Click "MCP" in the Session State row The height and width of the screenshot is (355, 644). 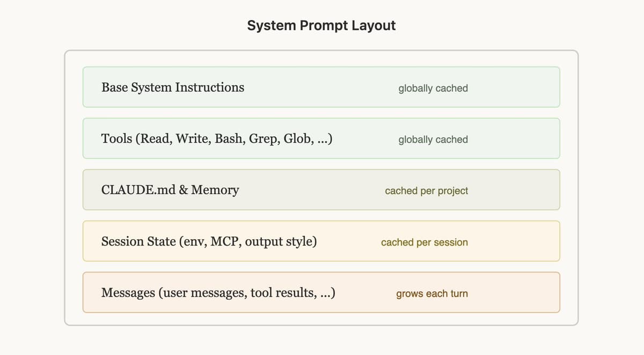coord(224,242)
